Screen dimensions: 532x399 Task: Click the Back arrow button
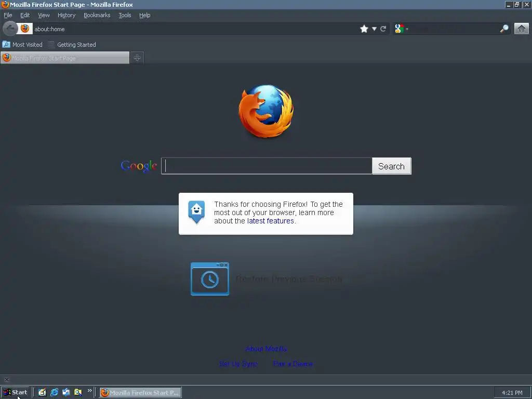coord(10,29)
